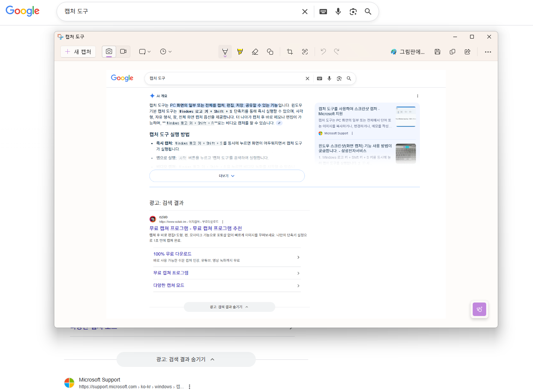Start voice search with the microphone
The width and height of the screenshot is (533, 392).
point(338,12)
